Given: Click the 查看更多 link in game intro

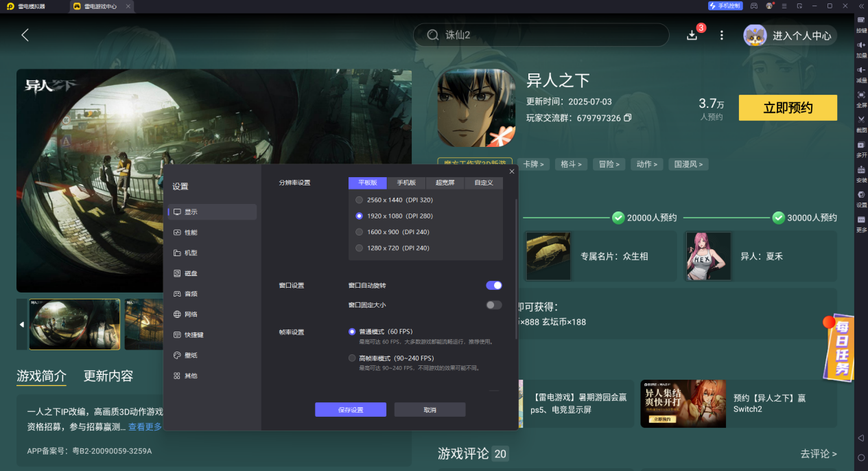Looking at the screenshot, I should (145, 427).
